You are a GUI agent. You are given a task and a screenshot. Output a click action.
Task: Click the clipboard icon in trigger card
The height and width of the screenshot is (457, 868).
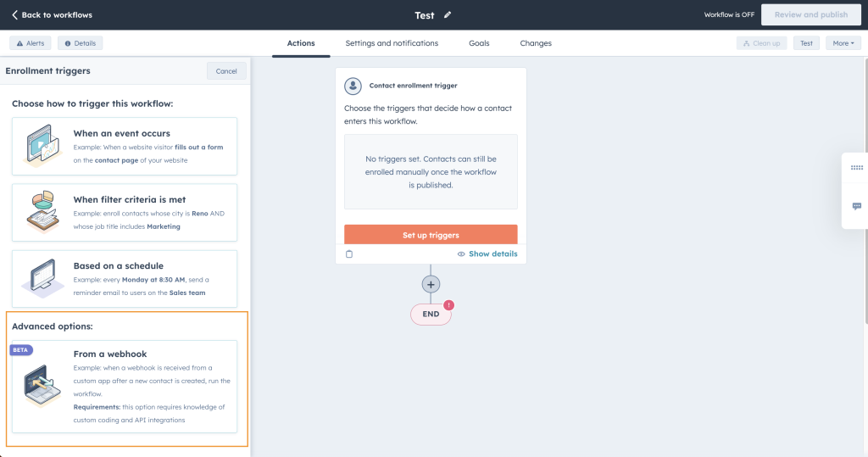click(x=349, y=254)
